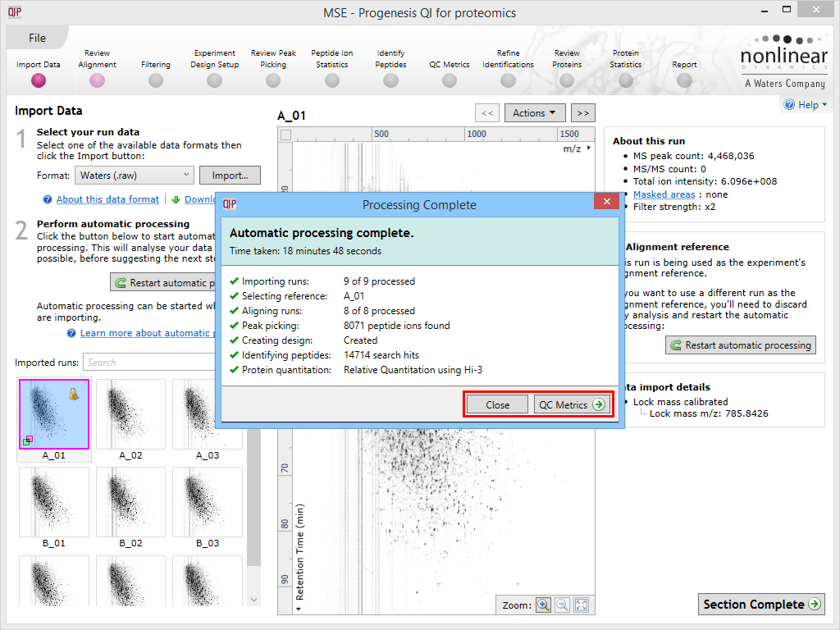This screenshot has height=630, width=840.
Task: Click the Protein Statistics step circle
Action: coord(626,80)
